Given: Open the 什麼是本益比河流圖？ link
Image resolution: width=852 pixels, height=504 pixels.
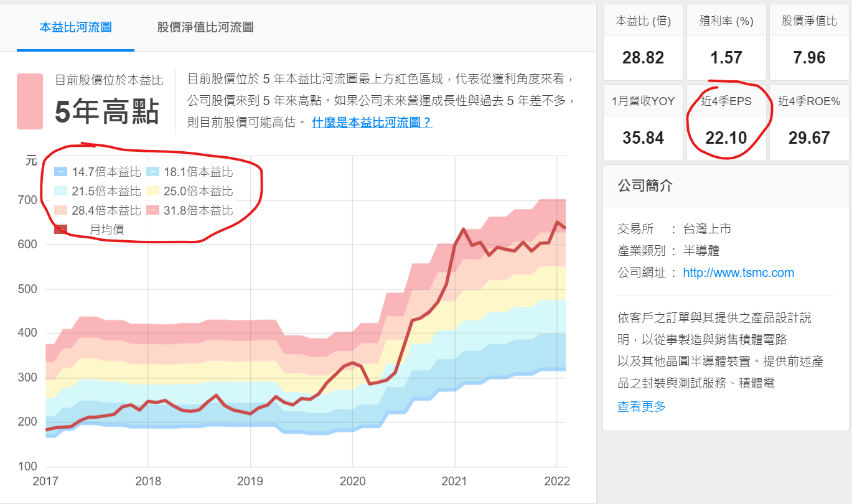Looking at the screenshot, I should [372, 123].
